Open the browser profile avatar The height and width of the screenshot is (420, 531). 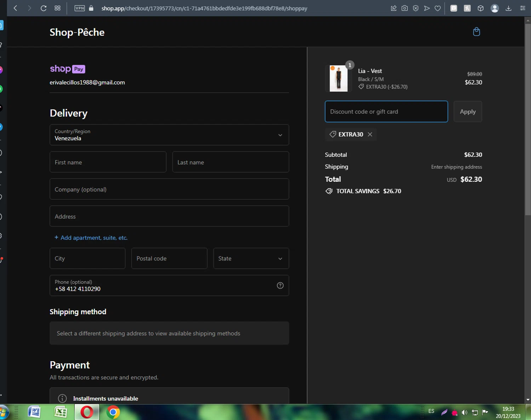point(495,8)
